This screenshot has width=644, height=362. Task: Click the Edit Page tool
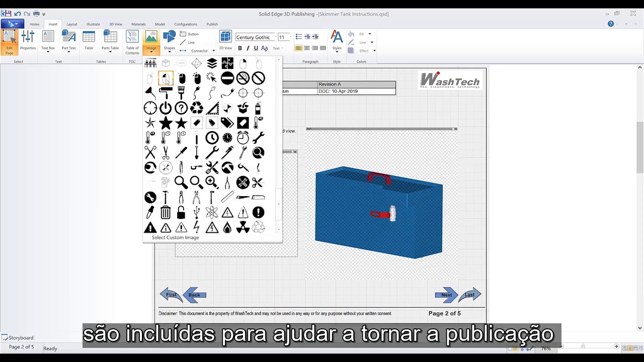point(9,42)
